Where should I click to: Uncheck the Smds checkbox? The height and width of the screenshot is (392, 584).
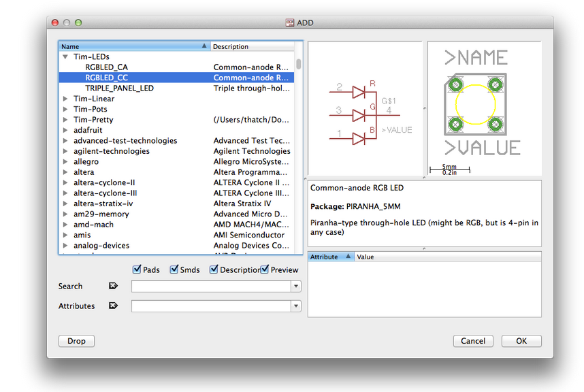pos(174,269)
